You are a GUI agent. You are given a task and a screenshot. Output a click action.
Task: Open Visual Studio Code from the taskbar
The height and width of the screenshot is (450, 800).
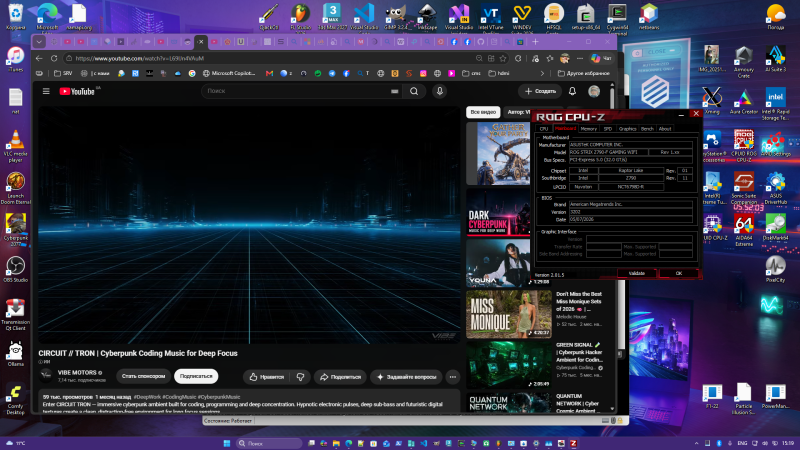tap(423, 443)
